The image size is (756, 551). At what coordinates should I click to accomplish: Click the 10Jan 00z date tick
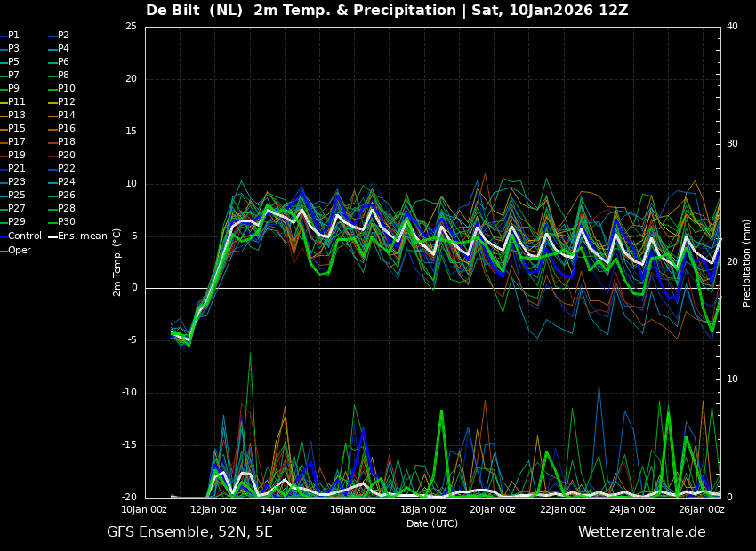(144, 509)
